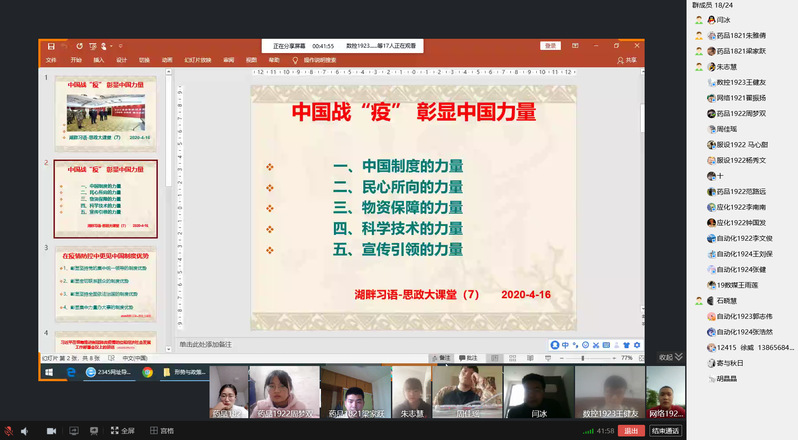
Task: Expand the Customize Quick Access Toolbar arrow
Action: click(x=121, y=46)
